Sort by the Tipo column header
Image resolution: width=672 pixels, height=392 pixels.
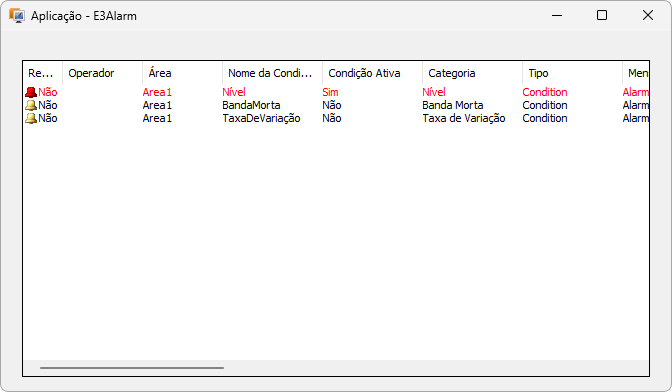point(572,73)
